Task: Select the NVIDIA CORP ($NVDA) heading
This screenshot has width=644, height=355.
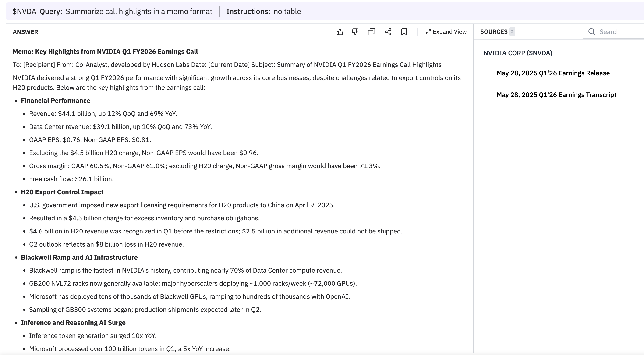Action: [518, 53]
